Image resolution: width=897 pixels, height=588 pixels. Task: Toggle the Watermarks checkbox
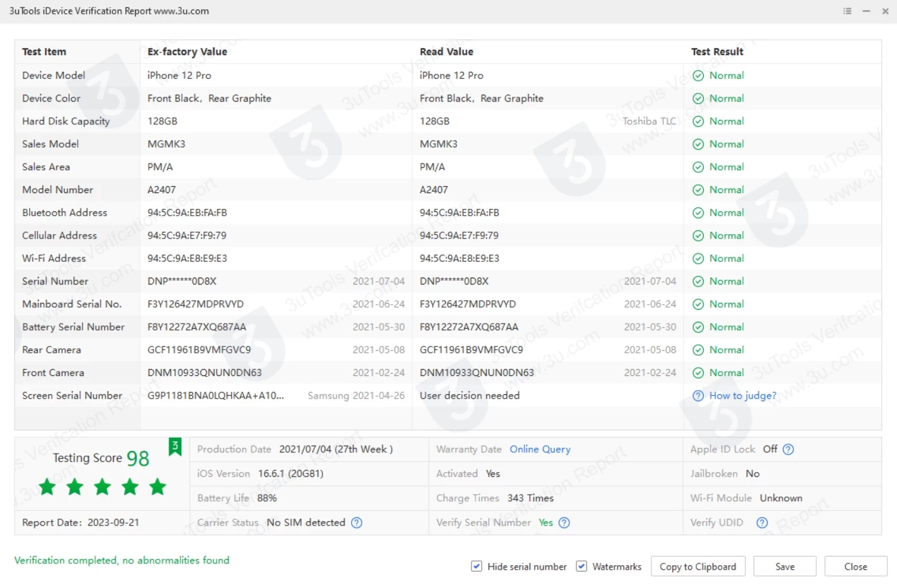[x=581, y=567]
